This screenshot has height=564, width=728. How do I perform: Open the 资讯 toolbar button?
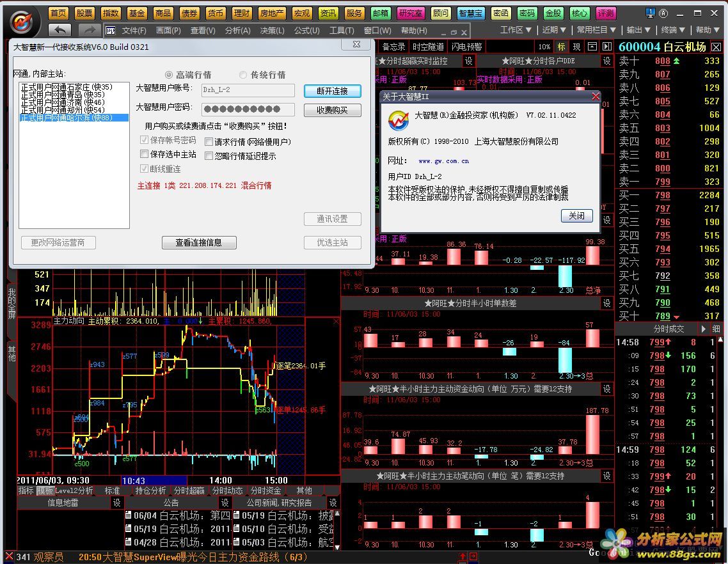[328, 13]
